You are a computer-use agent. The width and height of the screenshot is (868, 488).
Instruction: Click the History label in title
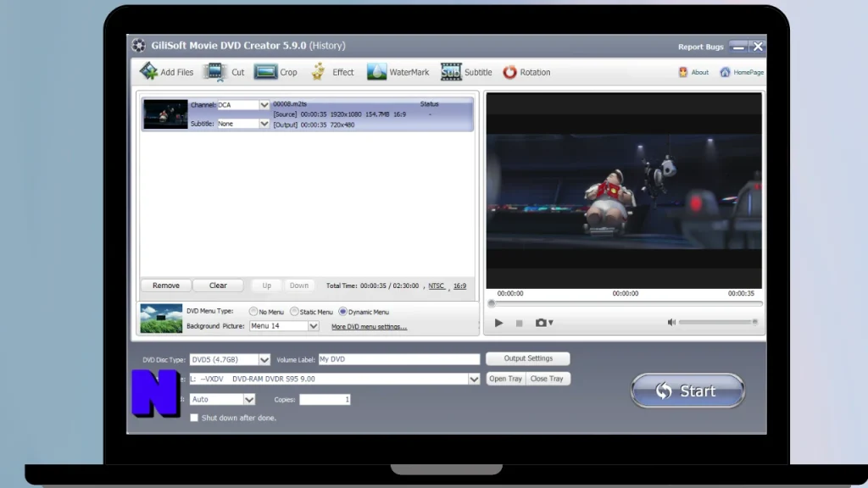327,46
